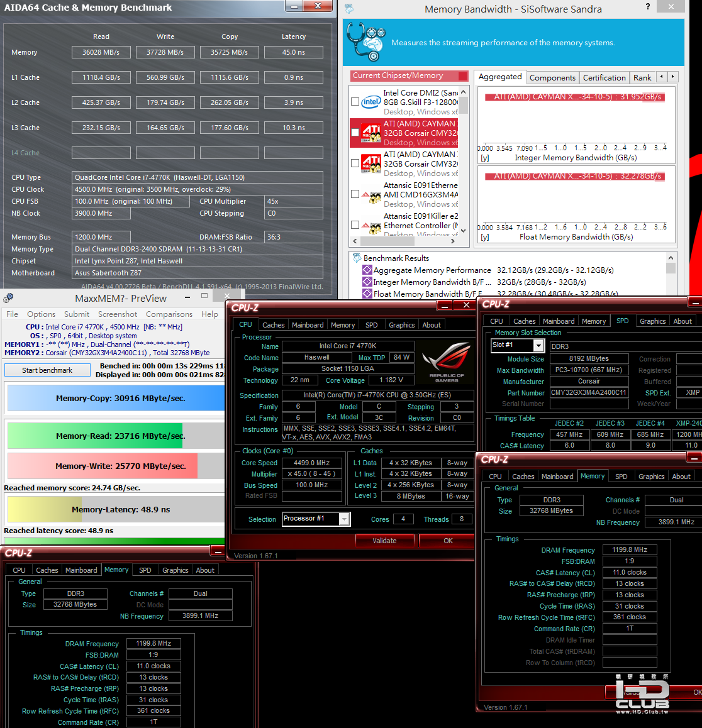Click the Memory-Latency 48.9 ns bar
The image size is (702, 728).
(x=116, y=509)
